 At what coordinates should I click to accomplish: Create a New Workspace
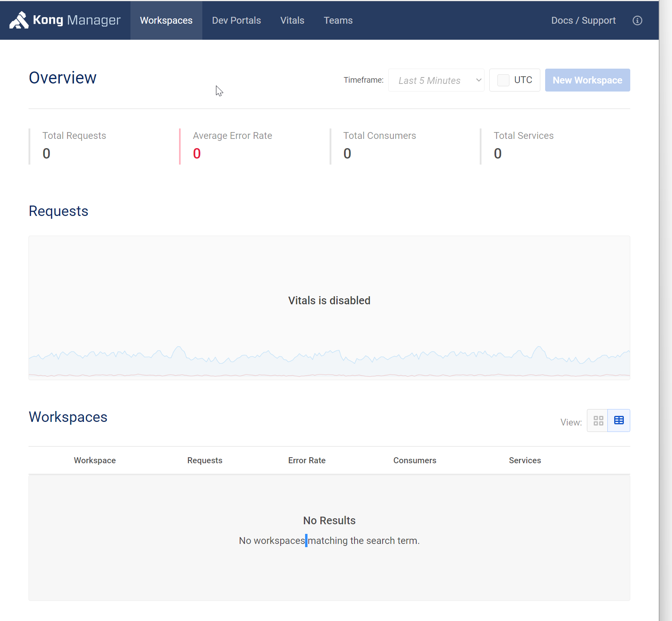click(587, 80)
